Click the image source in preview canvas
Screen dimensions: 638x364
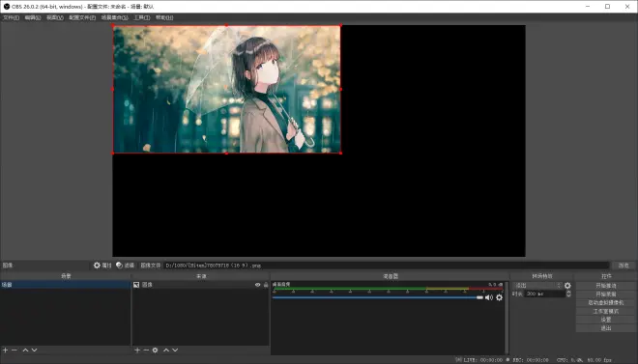pyautogui.click(x=226, y=89)
